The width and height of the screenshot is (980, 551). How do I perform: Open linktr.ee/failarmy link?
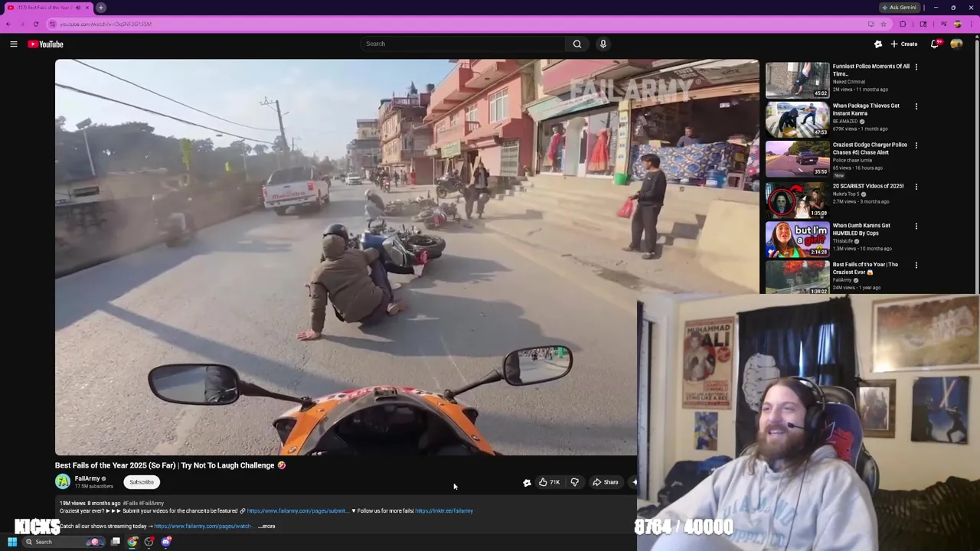pyautogui.click(x=444, y=511)
